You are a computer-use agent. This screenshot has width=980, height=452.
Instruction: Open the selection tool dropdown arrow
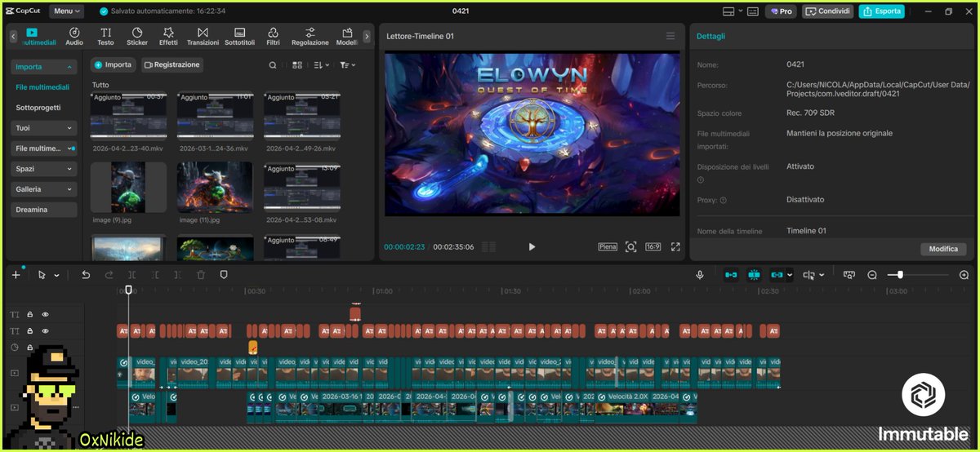57,276
